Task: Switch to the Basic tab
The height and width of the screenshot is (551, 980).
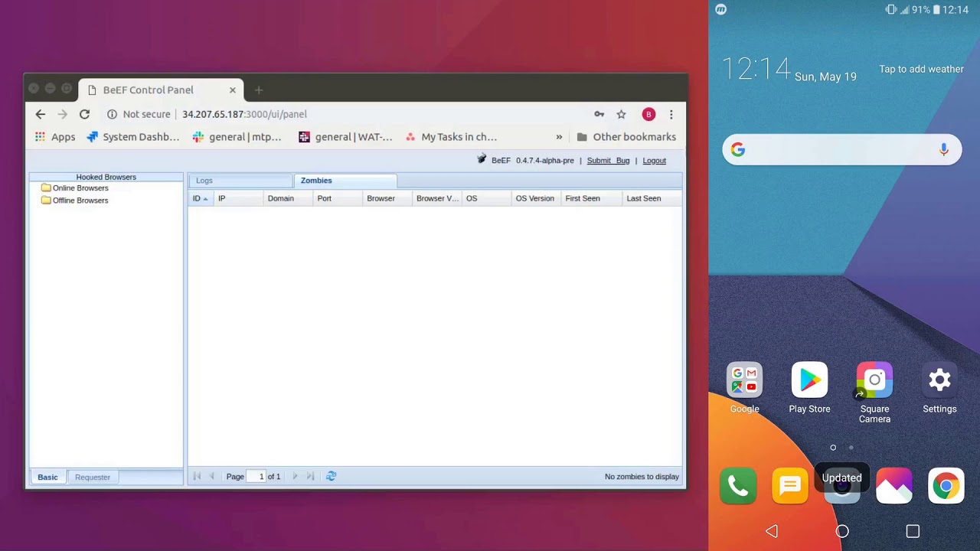Action: 47,478
